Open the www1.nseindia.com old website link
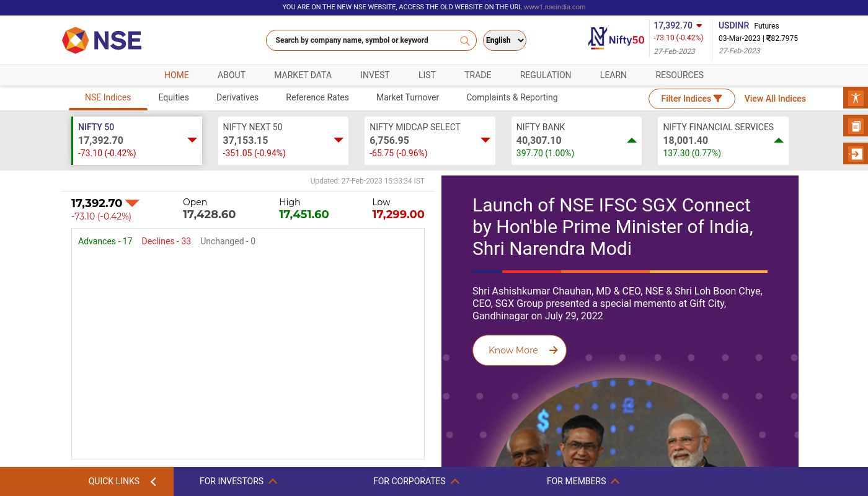This screenshot has height=496, width=868. [x=554, y=7]
